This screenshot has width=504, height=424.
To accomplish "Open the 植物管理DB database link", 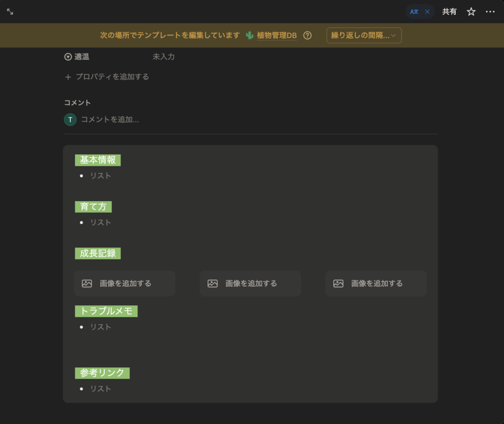I will click(277, 35).
